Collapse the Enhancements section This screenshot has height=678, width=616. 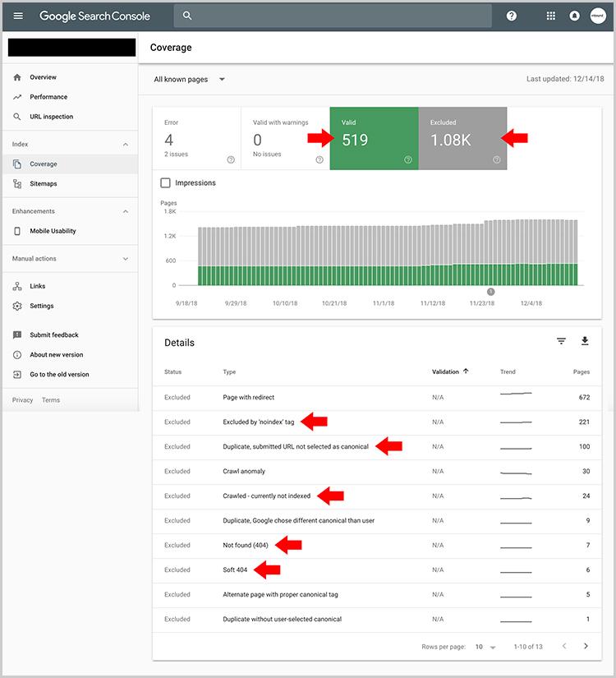[x=126, y=211]
